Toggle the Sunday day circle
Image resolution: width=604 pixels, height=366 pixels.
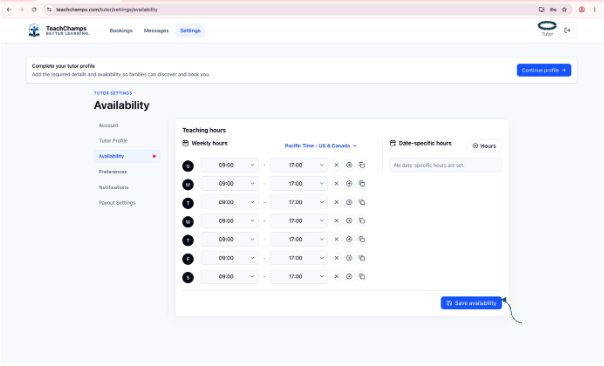point(188,166)
